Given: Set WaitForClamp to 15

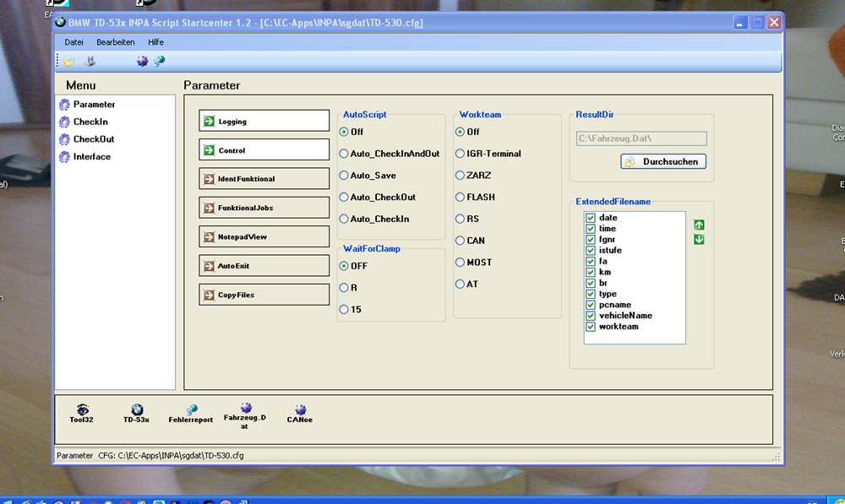Looking at the screenshot, I should tap(344, 310).
